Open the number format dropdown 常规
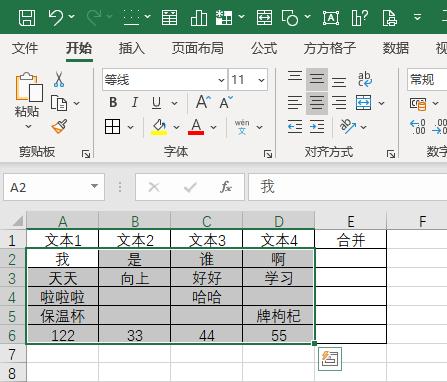The width and height of the screenshot is (447, 382). (x=428, y=80)
